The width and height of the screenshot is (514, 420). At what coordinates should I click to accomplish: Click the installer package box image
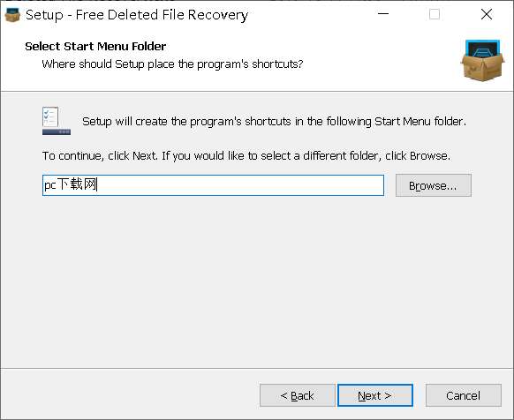(482, 61)
